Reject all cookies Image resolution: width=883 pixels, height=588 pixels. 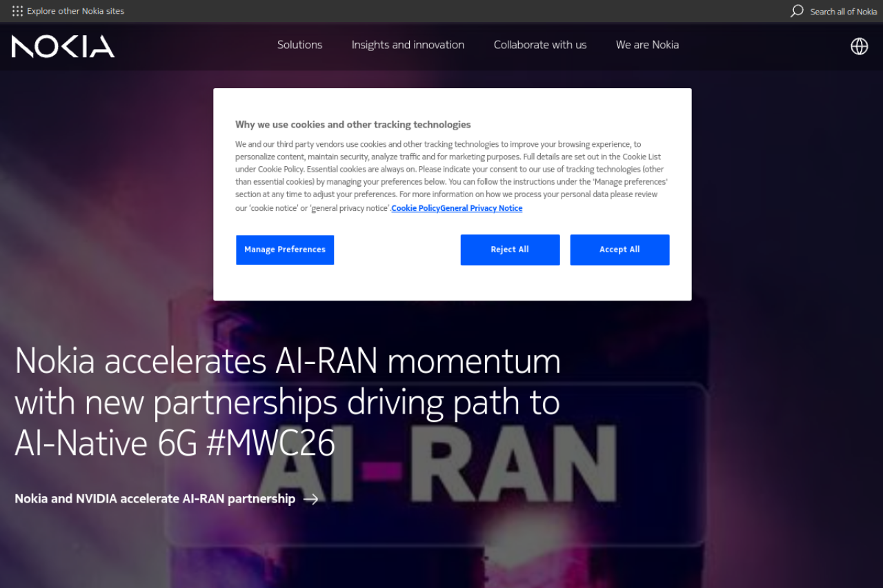pyautogui.click(x=510, y=250)
